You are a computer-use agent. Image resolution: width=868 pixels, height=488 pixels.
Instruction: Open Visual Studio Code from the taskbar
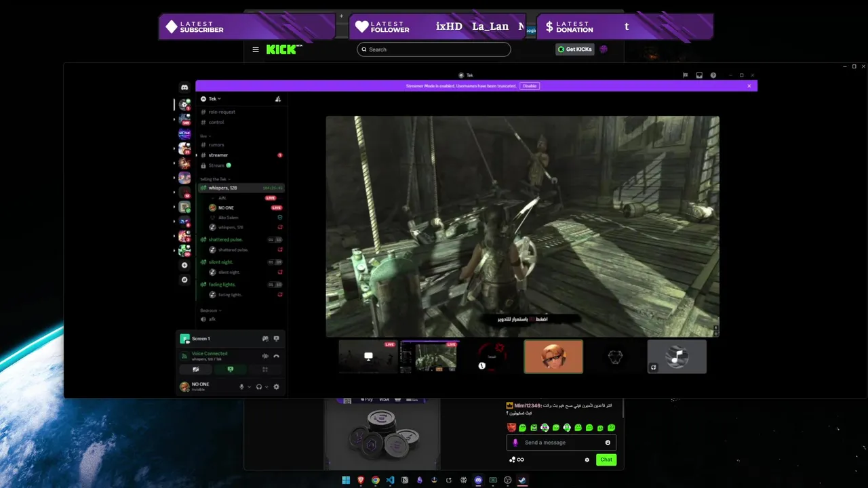pos(390,481)
